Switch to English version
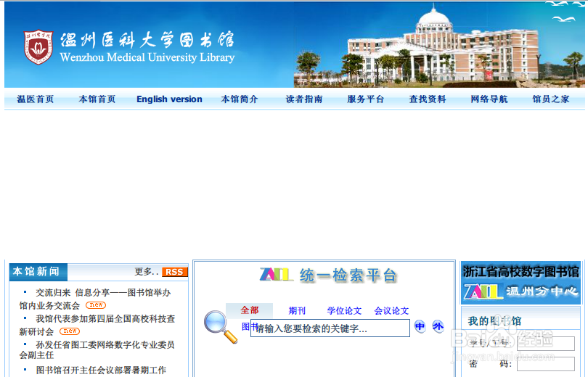The width and height of the screenshot is (588, 377). (x=169, y=99)
